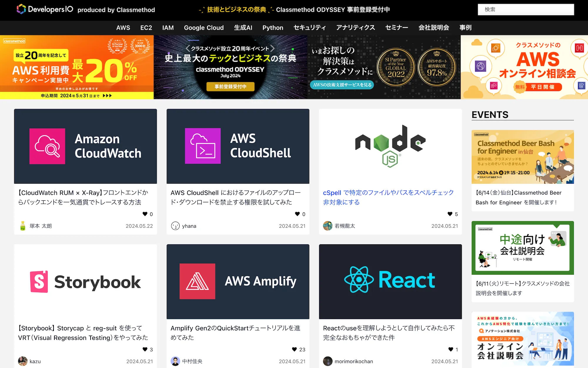Open the 生成AI category
Screen dimensions: 588x368
pyautogui.click(x=243, y=28)
